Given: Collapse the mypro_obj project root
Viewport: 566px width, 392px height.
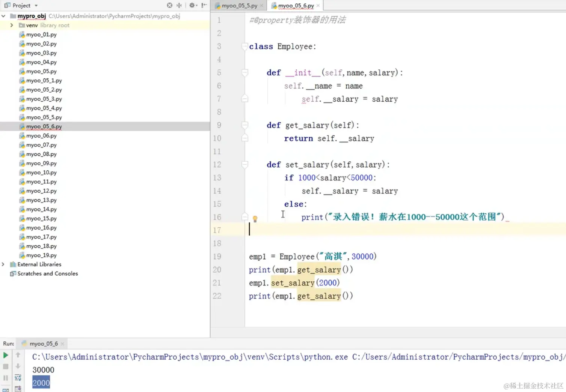Looking at the screenshot, I should click(x=3, y=16).
